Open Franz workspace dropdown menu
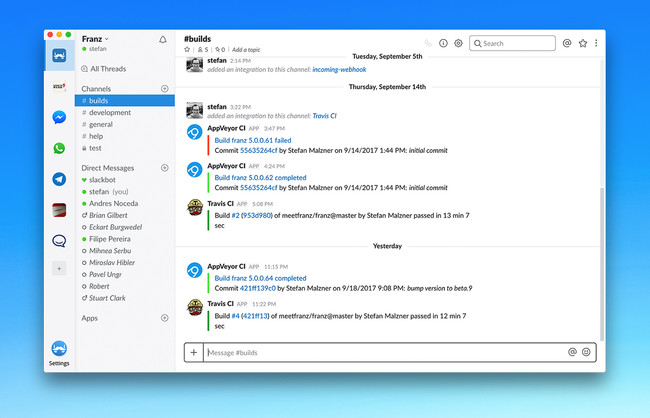 [95, 39]
